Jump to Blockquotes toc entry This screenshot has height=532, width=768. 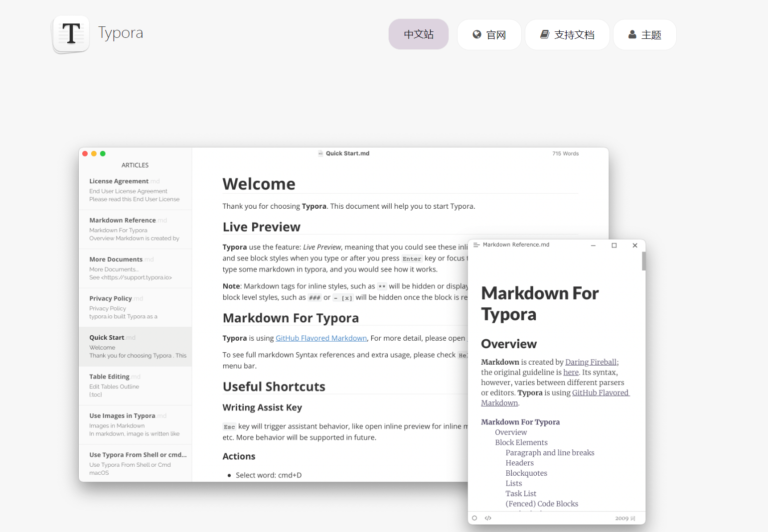pos(526,473)
